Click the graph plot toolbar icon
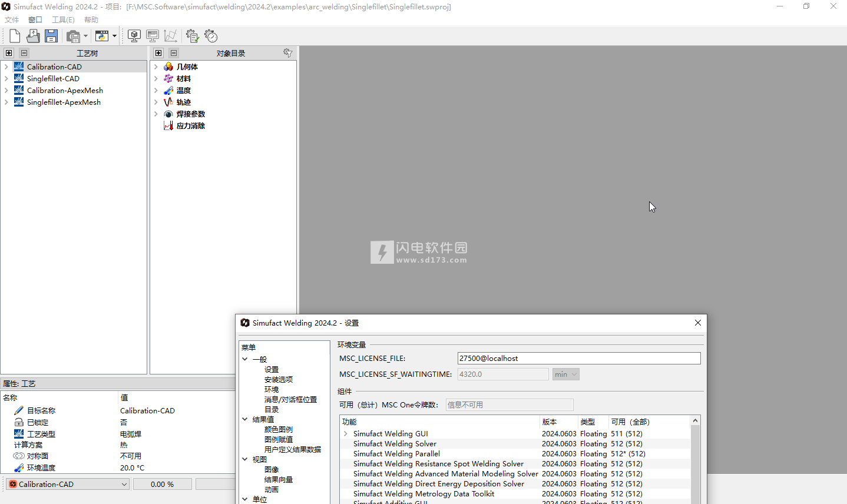 click(x=171, y=37)
